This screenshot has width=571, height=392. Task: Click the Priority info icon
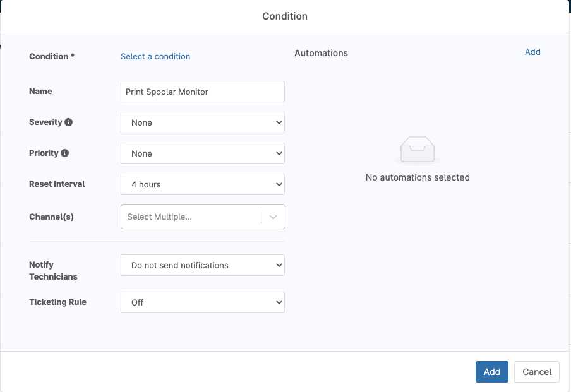click(x=66, y=153)
